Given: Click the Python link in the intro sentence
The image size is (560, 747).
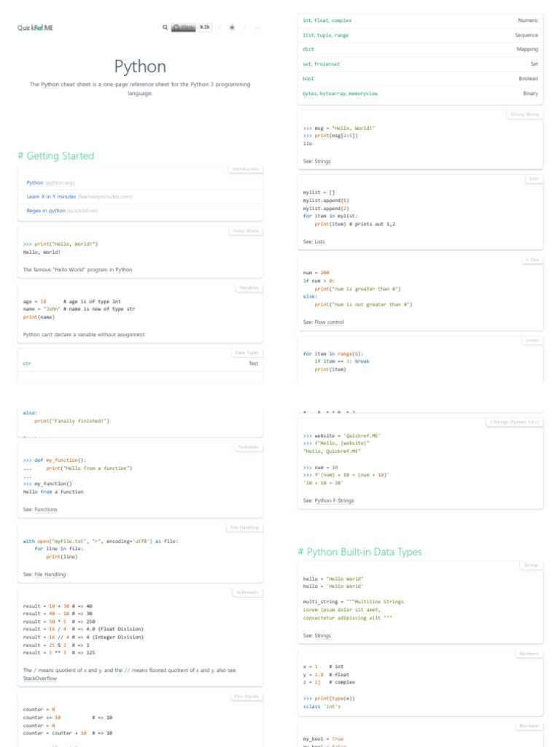Looking at the screenshot, I should click(x=50, y=85).
